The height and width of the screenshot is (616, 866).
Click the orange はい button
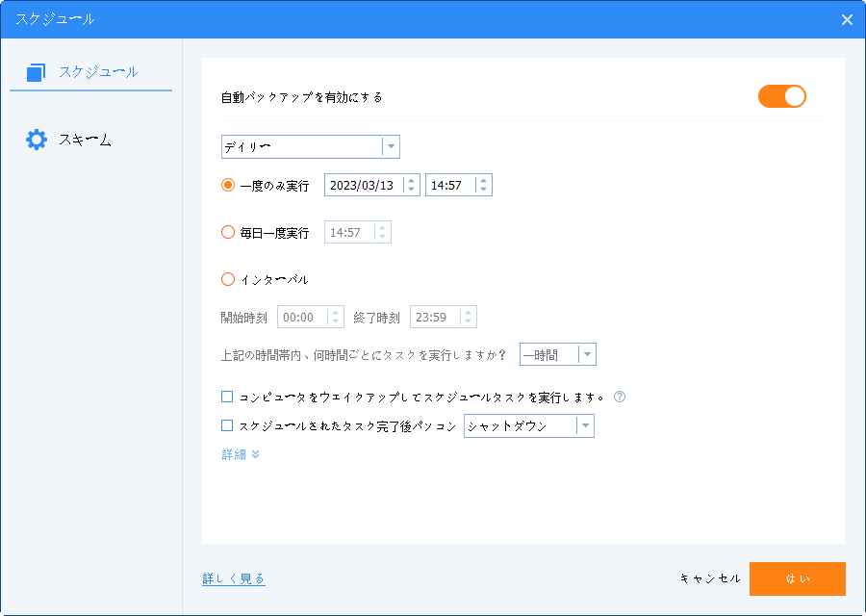[798, 578]
